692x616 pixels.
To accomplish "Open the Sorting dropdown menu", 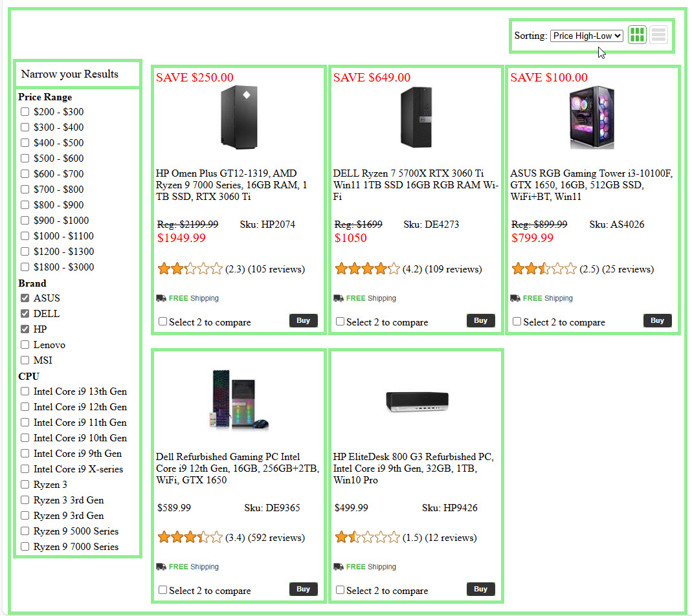I will click(586, 36).
